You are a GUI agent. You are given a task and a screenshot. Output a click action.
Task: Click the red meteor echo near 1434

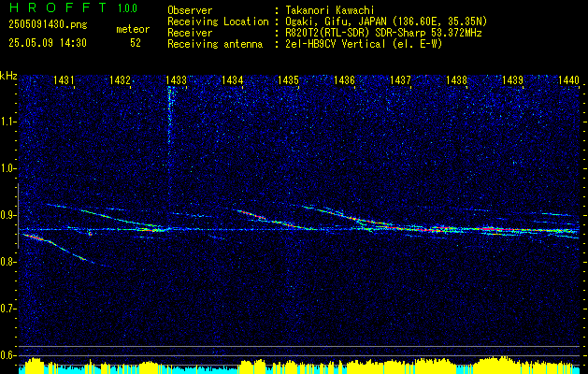click(x=251, y=214)
